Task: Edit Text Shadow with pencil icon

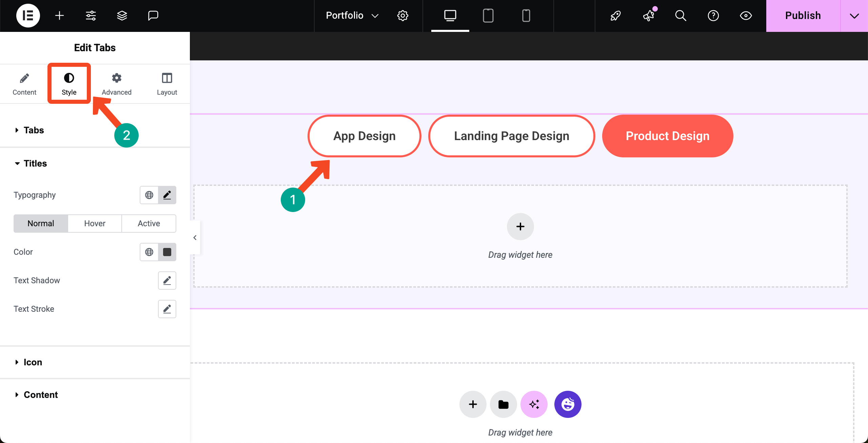Action: coord(167,281)
